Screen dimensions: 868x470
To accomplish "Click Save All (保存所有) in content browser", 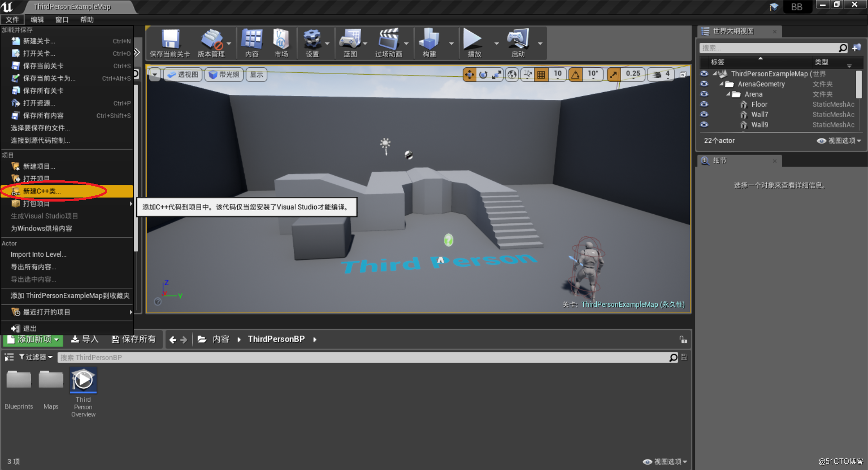I will click(x=134, y=339).
